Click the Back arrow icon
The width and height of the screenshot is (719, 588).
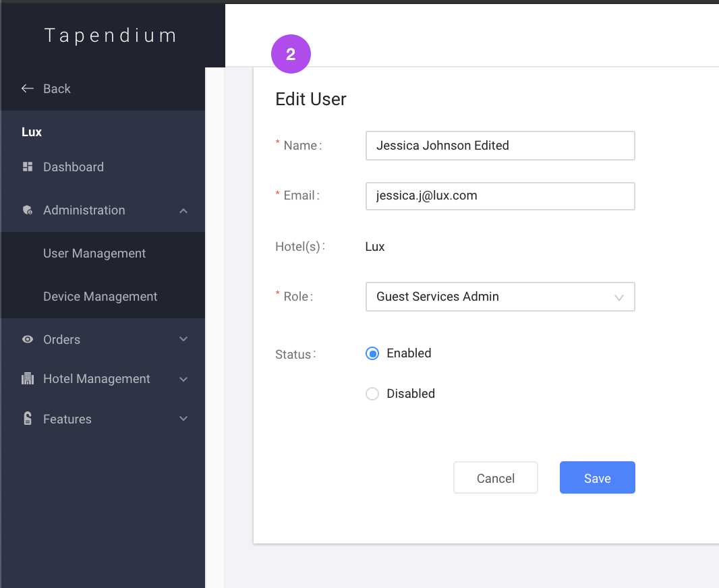(27, 88)
